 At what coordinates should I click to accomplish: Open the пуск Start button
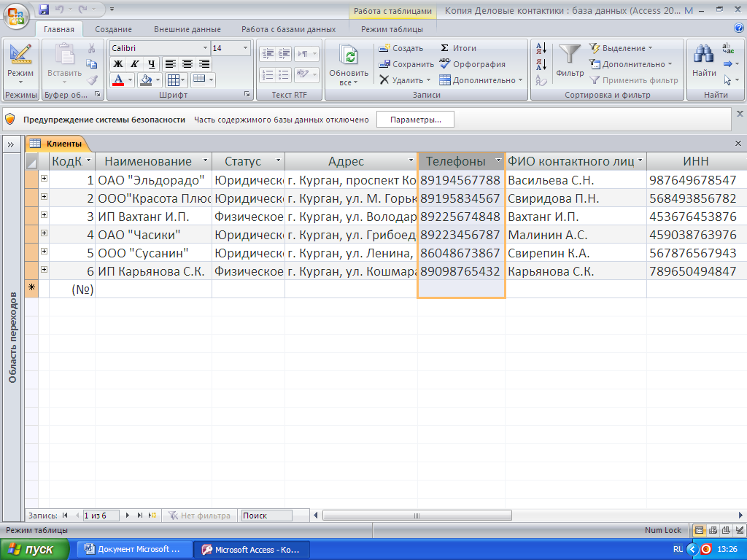pos(34,550)
